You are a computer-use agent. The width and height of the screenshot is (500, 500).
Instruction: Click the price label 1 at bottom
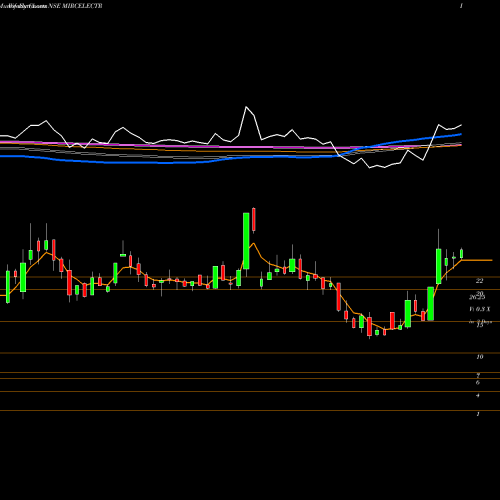tap(478, 414)
